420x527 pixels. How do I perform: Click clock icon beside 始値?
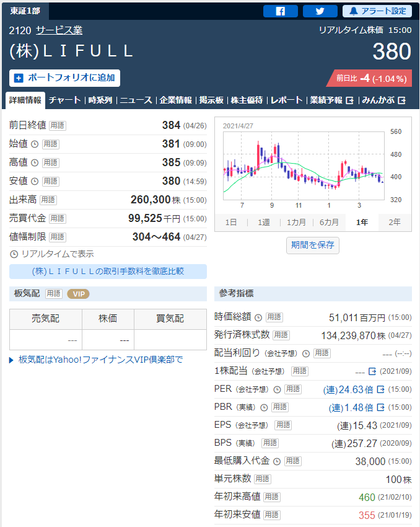click(35, 144)
